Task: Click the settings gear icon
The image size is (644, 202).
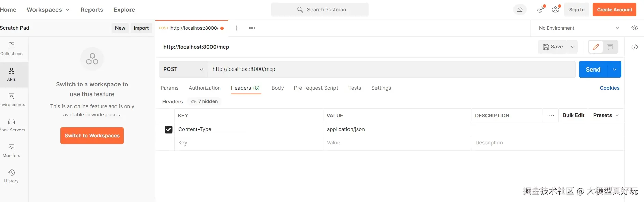Action: pos(556,10)
